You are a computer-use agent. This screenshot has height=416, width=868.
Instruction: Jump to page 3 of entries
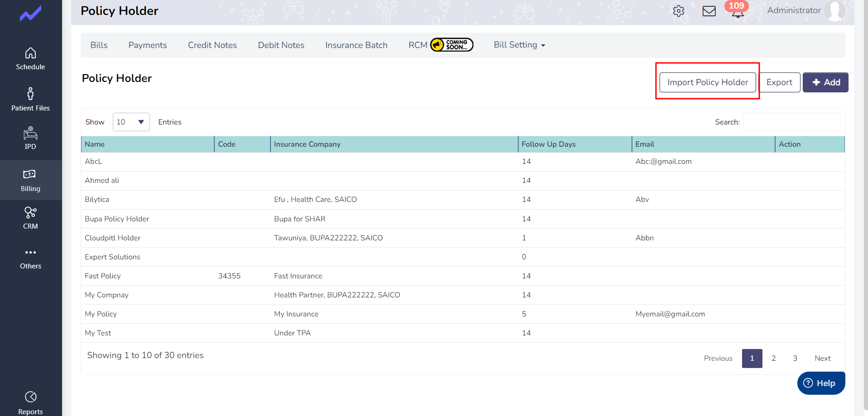[795, 359]
